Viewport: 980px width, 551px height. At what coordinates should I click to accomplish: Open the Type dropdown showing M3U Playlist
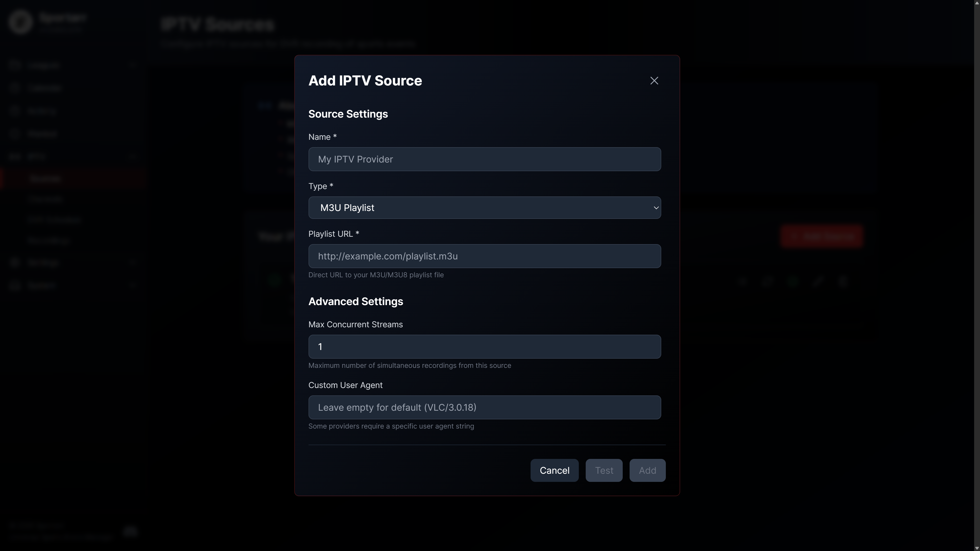click(485, 208)
